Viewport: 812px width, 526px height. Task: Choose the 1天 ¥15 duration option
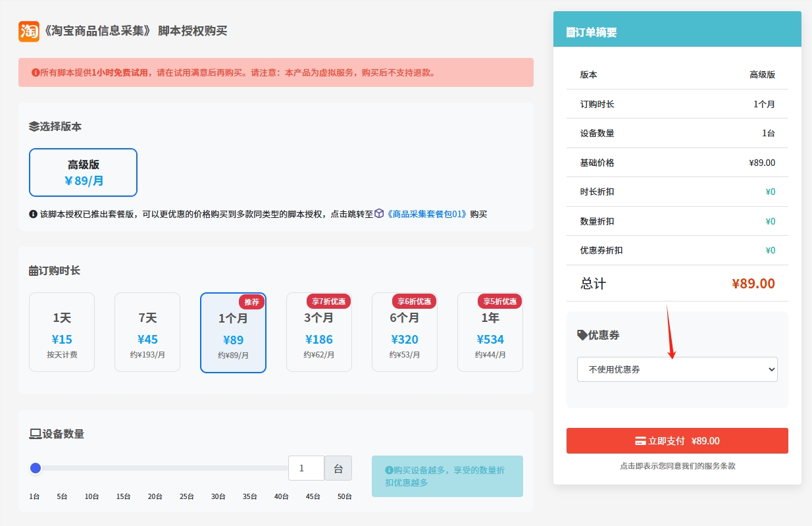point(62,332)
